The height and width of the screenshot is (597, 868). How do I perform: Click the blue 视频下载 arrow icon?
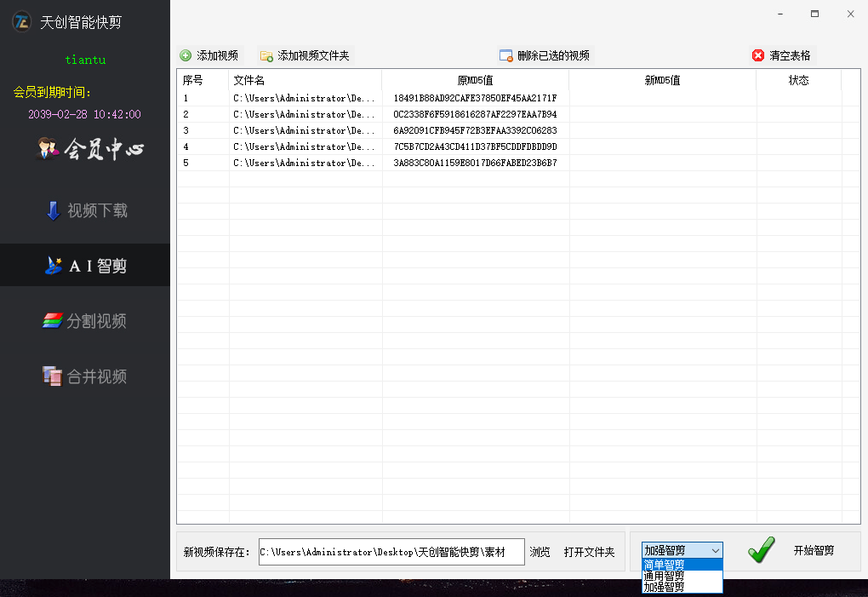click(53, 210)
